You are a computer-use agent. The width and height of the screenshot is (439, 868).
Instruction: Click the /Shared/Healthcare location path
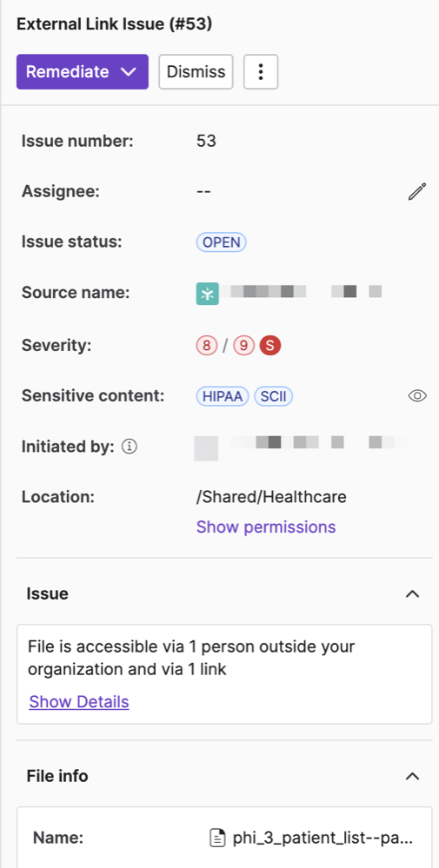coord(271,496)
